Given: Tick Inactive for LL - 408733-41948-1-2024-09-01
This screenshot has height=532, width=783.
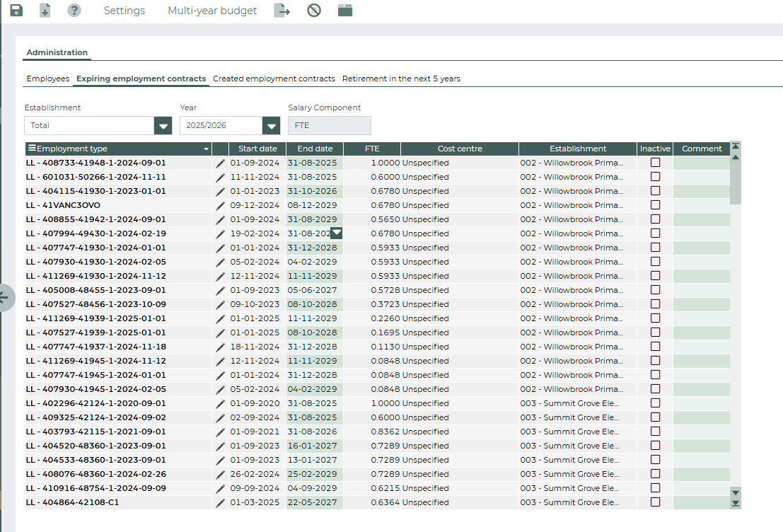Looking at the screenshot, I should 655,162.
